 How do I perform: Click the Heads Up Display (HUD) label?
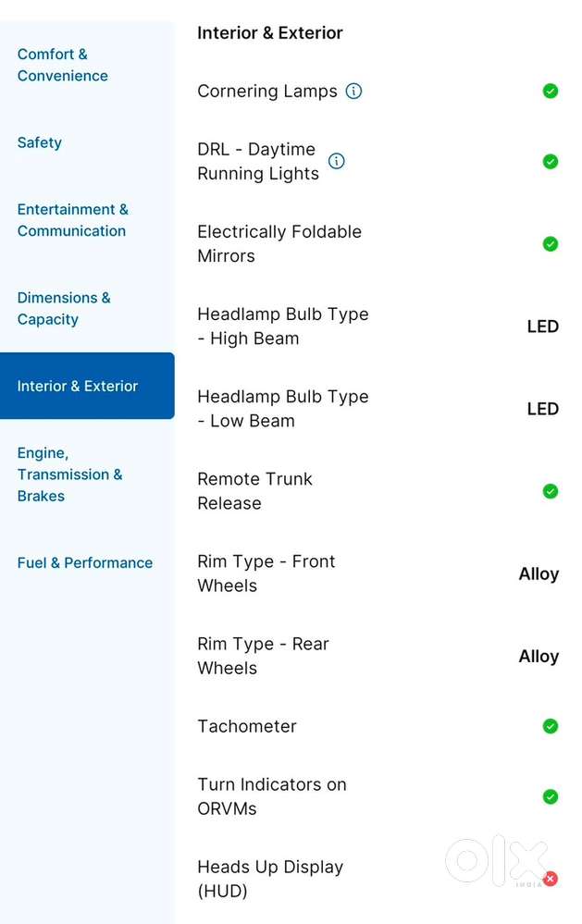tap(270, 879)
